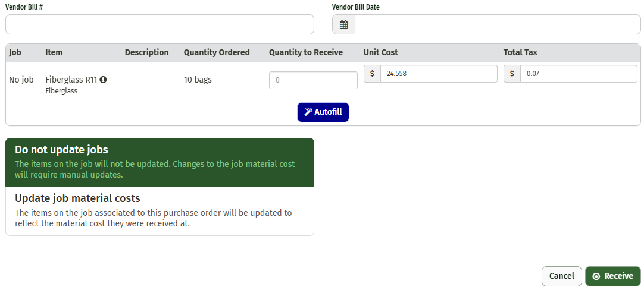Click the dollar sign beside Total Tax
Viewport: 644px width, 290px height.
512,74
